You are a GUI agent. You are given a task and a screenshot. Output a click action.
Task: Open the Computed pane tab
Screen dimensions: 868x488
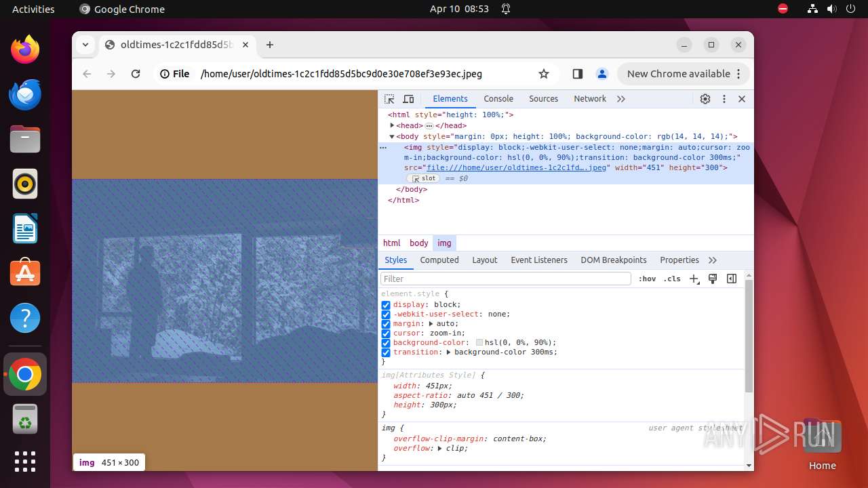tap(439, 260)
